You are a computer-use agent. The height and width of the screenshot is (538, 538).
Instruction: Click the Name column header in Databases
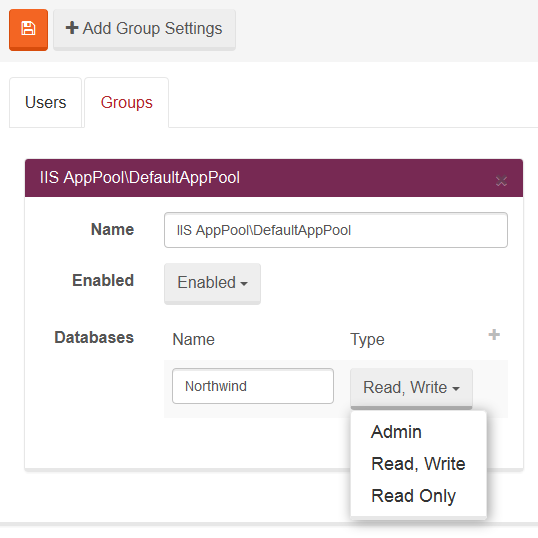tap(194, 339)
